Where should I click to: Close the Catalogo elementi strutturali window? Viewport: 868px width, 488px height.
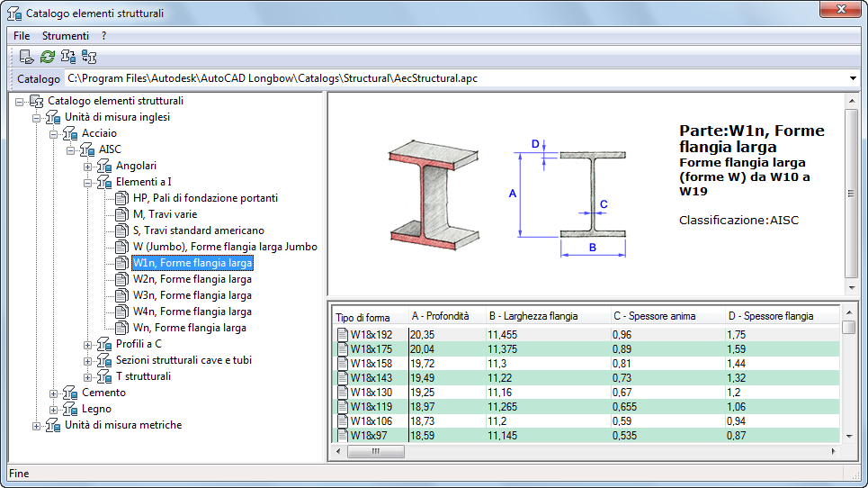841,9
